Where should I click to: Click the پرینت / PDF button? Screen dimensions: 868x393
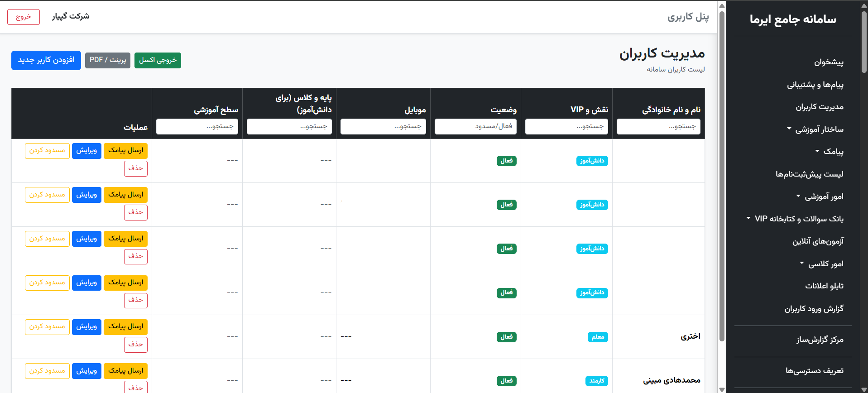tap(108, 60)
